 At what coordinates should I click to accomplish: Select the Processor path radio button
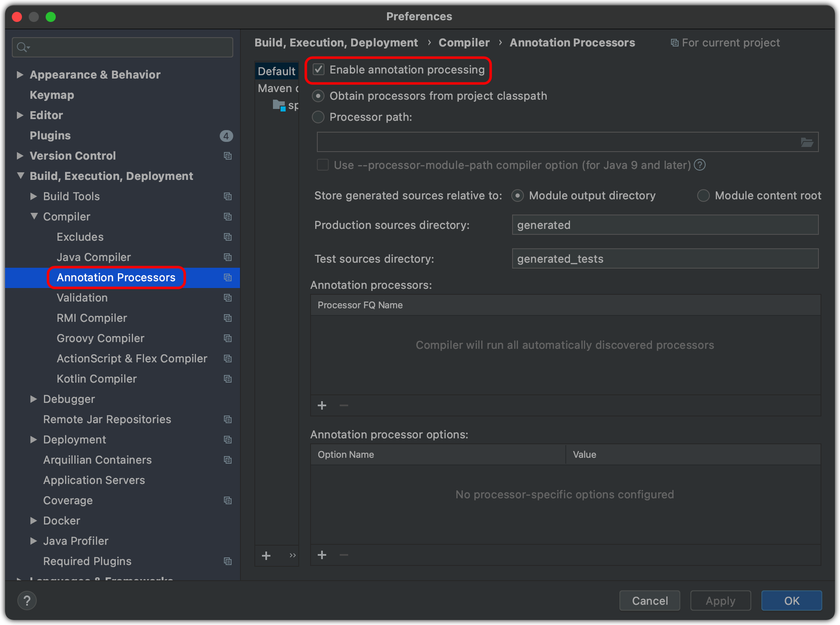pos(318,117)
